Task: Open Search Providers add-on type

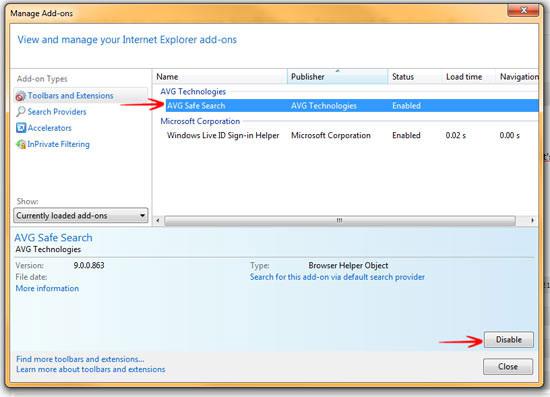Action: [x=57, y=112]
